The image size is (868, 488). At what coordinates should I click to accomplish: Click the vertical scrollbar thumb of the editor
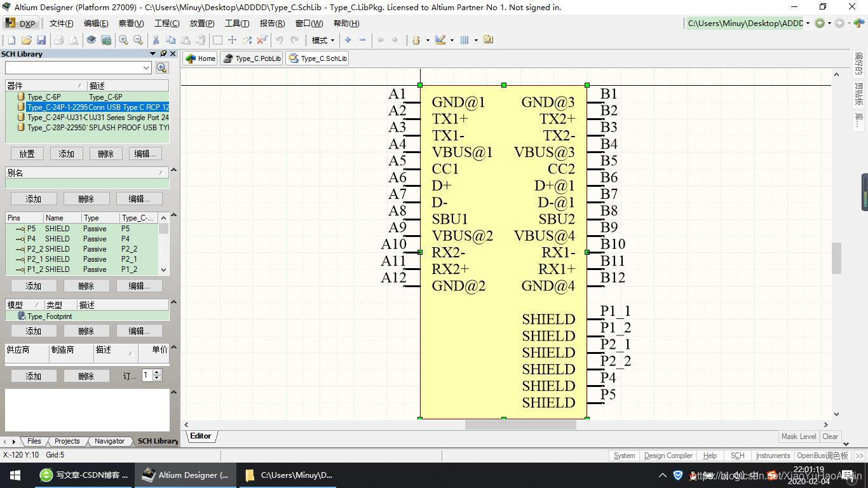click(x=836, y=258)
